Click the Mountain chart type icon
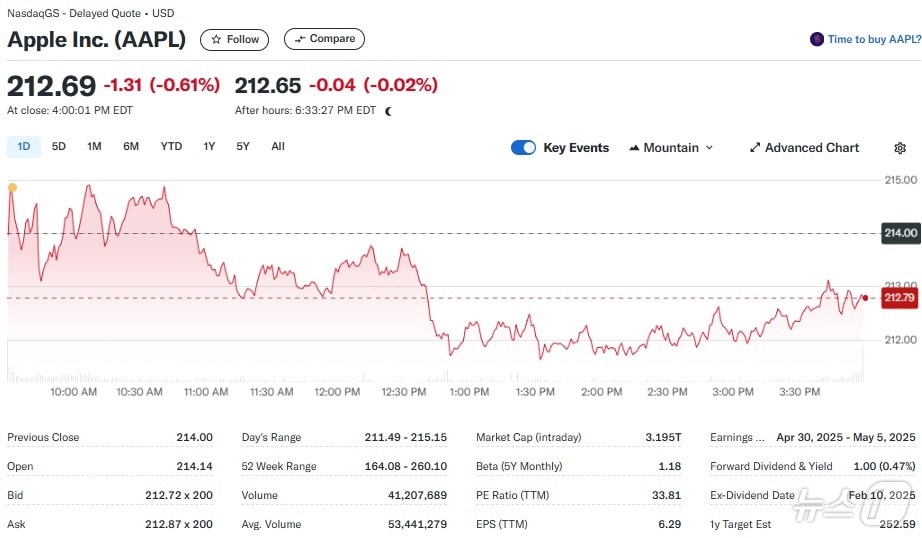The width and height of the screenshot is (922, 538). click(634, 148)
